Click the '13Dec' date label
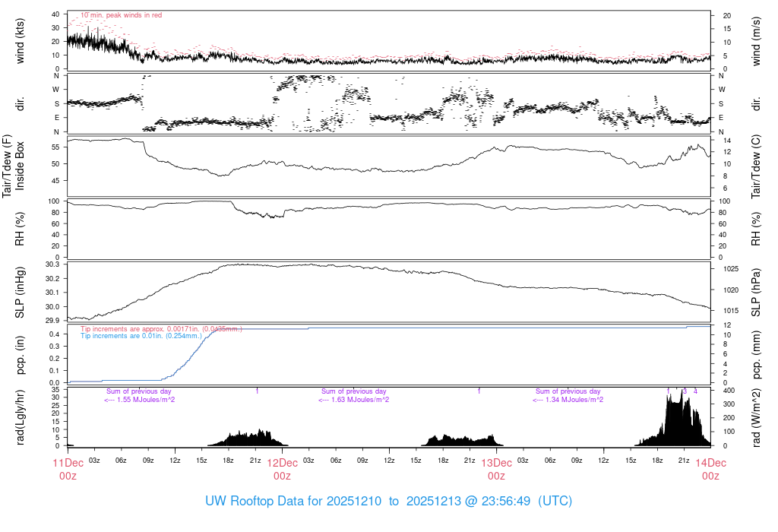The image size is (778, 532). (x=497, y=463)
